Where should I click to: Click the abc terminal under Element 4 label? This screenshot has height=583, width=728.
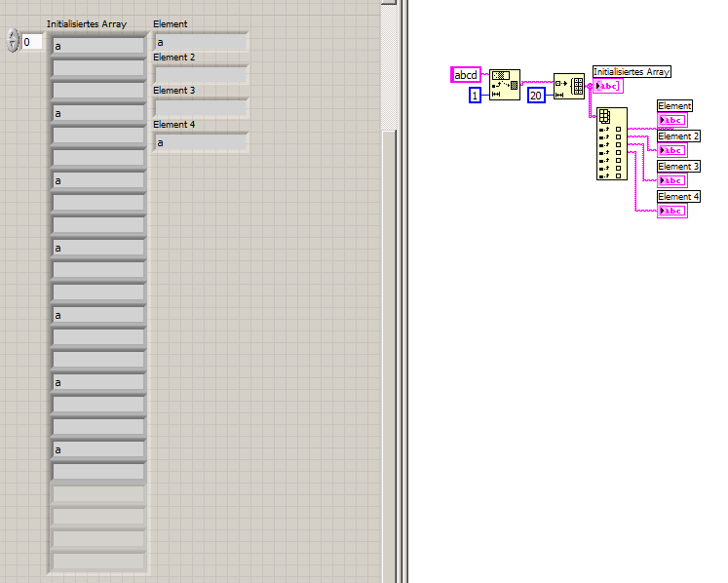click(x=672, y=211)
